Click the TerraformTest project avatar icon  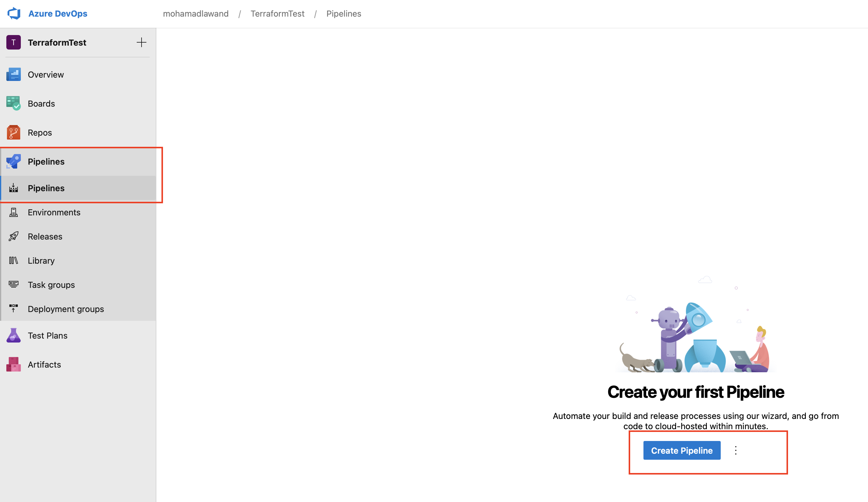click(14, 42)
